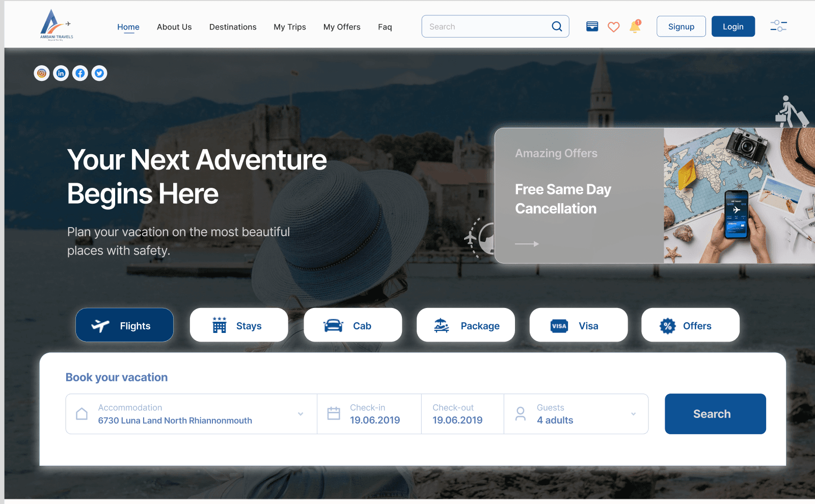Open the filter sliders settings icon

[x=778, y=26]
